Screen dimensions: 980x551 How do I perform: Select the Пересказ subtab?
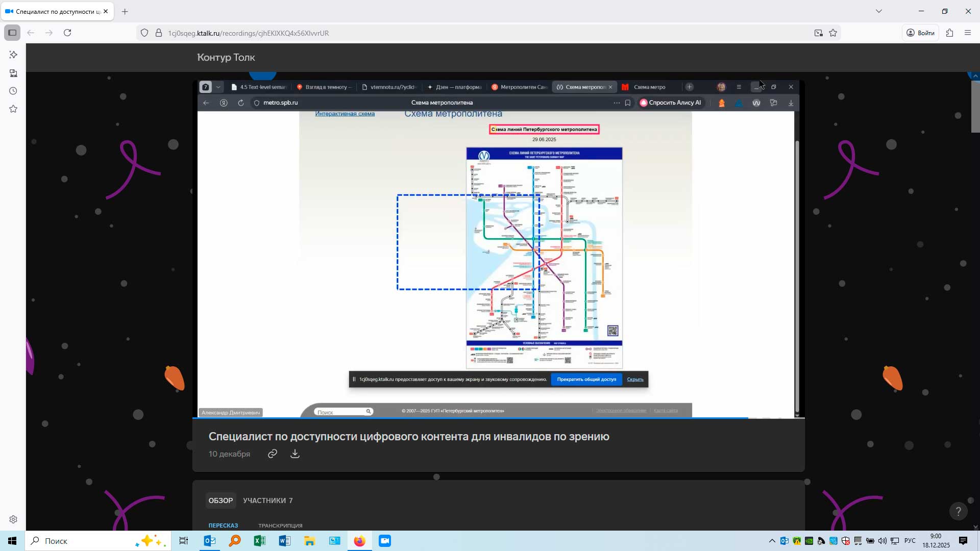(223, 525)
